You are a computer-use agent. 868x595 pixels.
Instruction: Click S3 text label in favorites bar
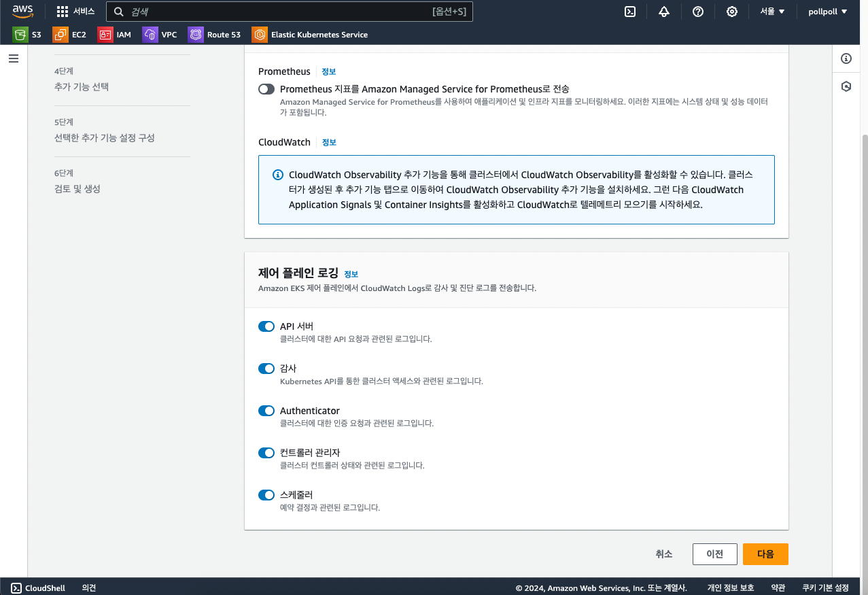coord(37,35)
